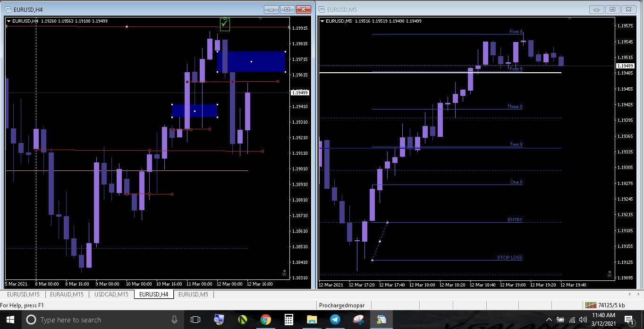Screen dimensions: 644x329
Task: Click the Four X level label
Action: pos(516,69)
